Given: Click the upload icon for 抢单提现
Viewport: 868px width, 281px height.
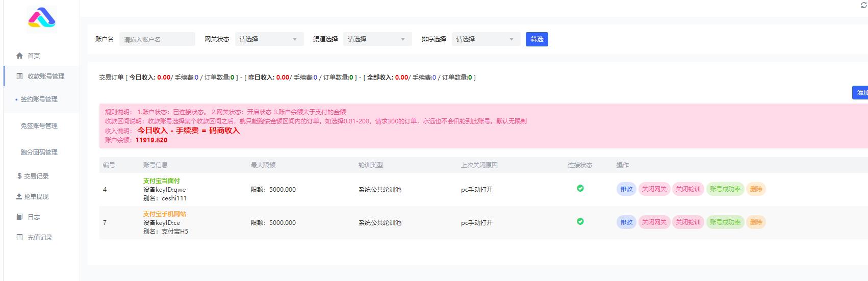Looking at the screenshot, I should (x=19, y=196).
